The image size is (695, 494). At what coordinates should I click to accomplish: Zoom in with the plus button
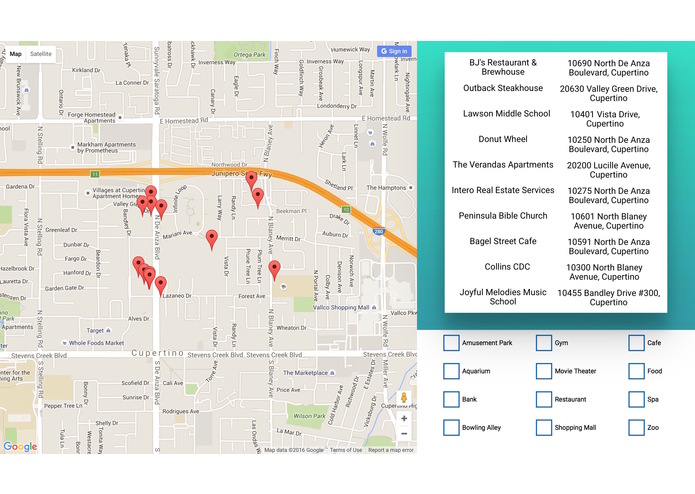(404, 418)
